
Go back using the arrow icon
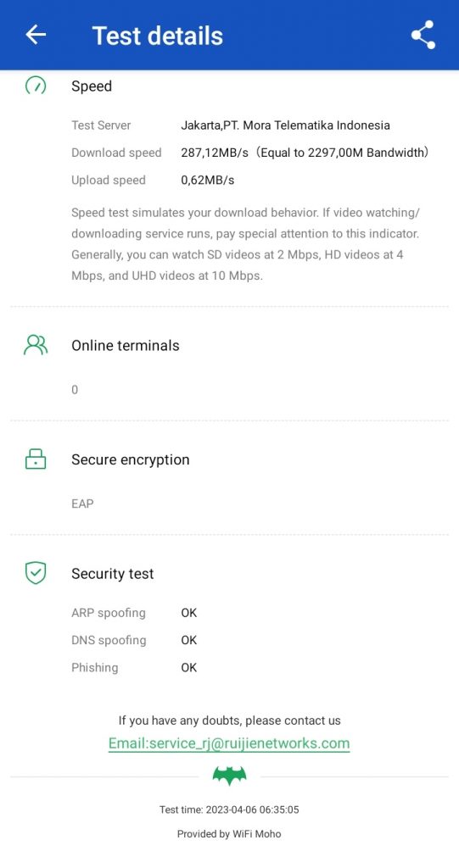tap(36, 35)
